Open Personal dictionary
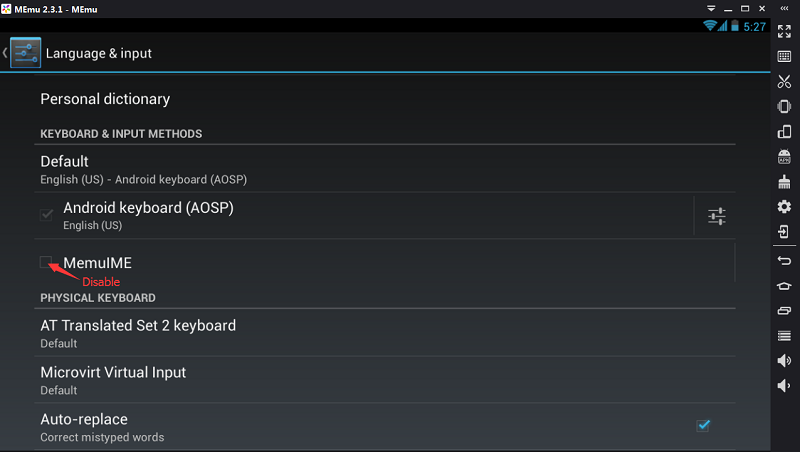This screenshot has width=800, height=452. [x=105, y=99]
